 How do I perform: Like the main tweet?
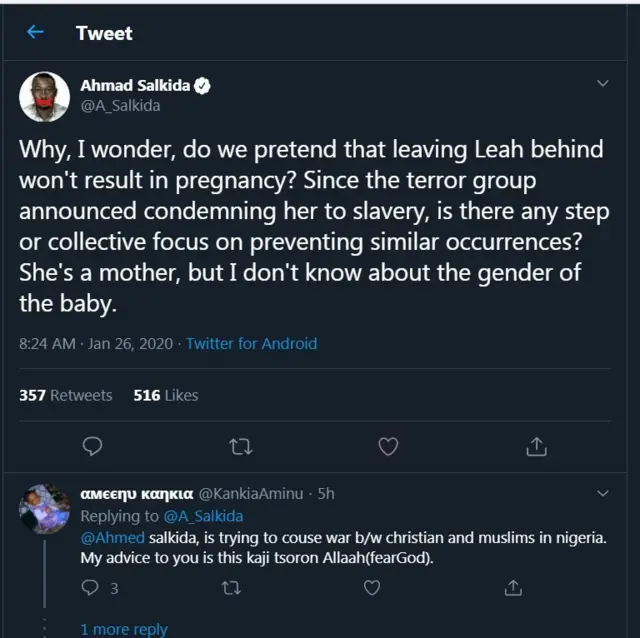coord(389,445)
